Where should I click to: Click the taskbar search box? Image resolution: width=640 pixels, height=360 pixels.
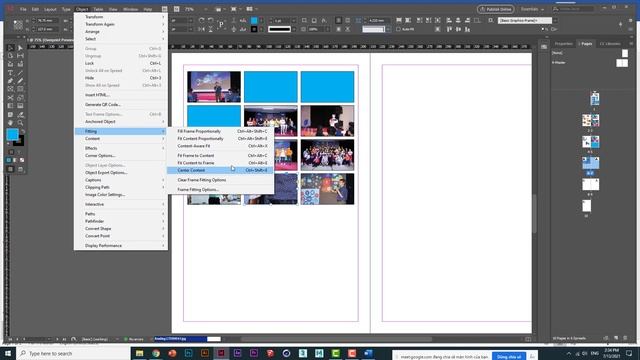click(x=73, y=353)
